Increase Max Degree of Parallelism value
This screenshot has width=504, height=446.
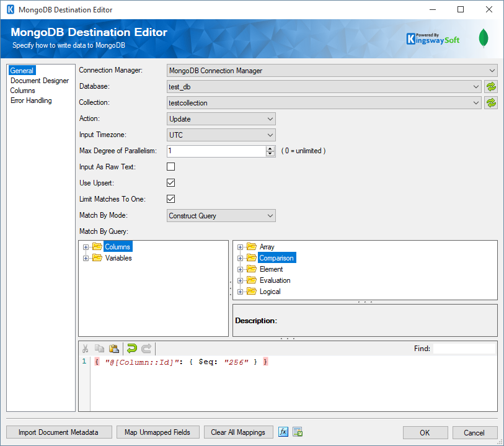tap(270, 148)
